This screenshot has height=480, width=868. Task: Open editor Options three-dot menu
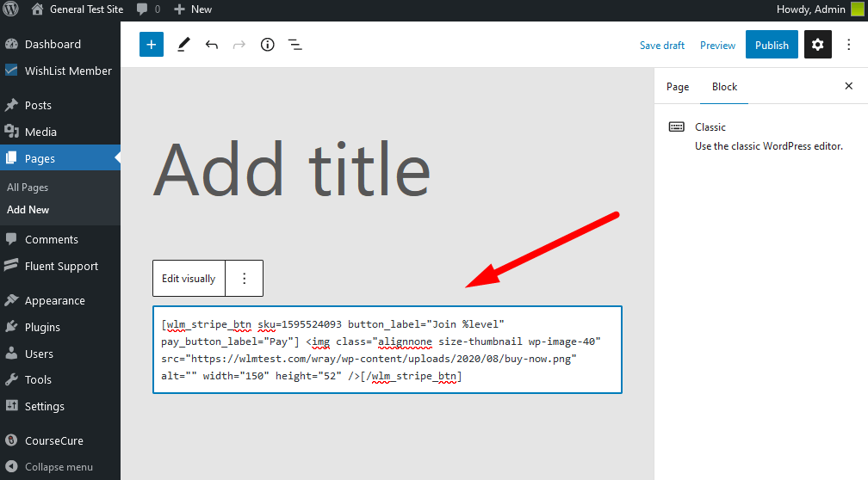tap(849, 45)
